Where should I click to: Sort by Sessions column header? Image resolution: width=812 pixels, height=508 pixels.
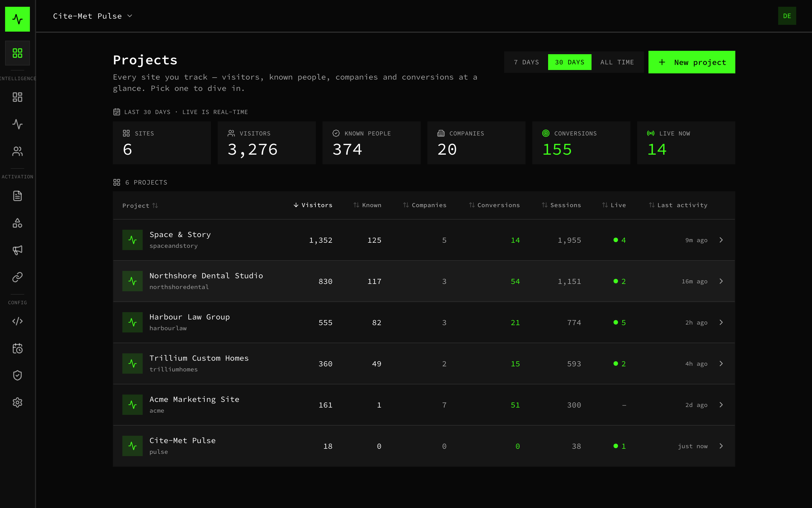pos(561,205)
